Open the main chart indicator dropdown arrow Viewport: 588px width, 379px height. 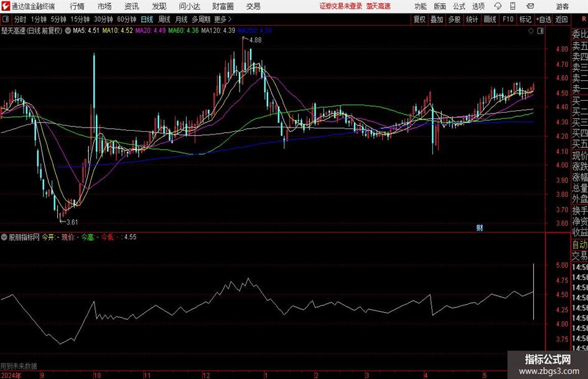[x=68, y=30]
